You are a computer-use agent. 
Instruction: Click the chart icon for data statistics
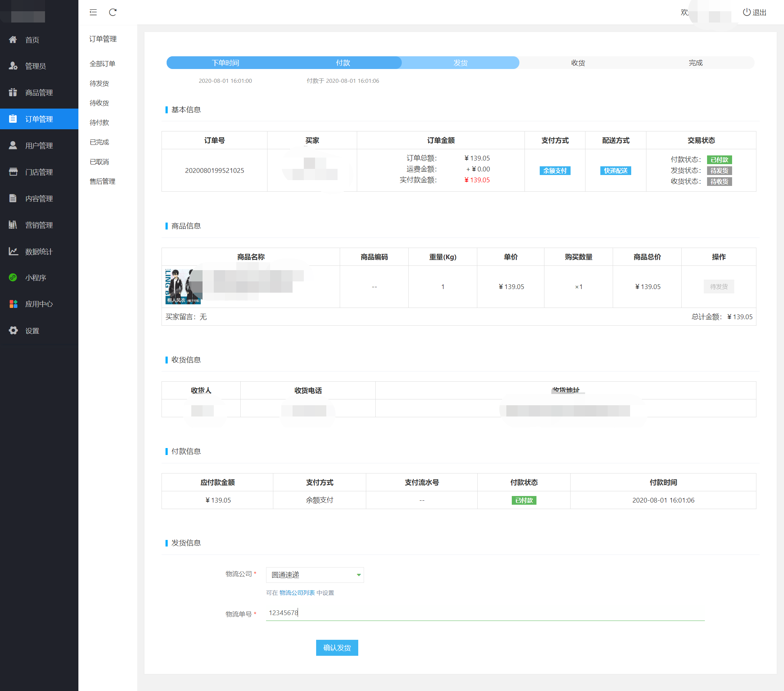tap(13, 251)
